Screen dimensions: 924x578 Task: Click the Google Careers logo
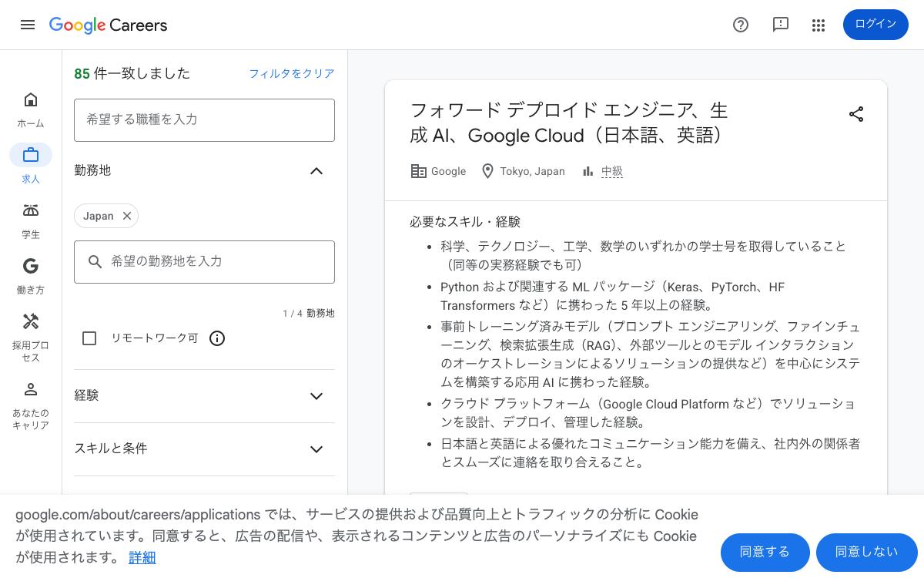[x=108, y=25]
